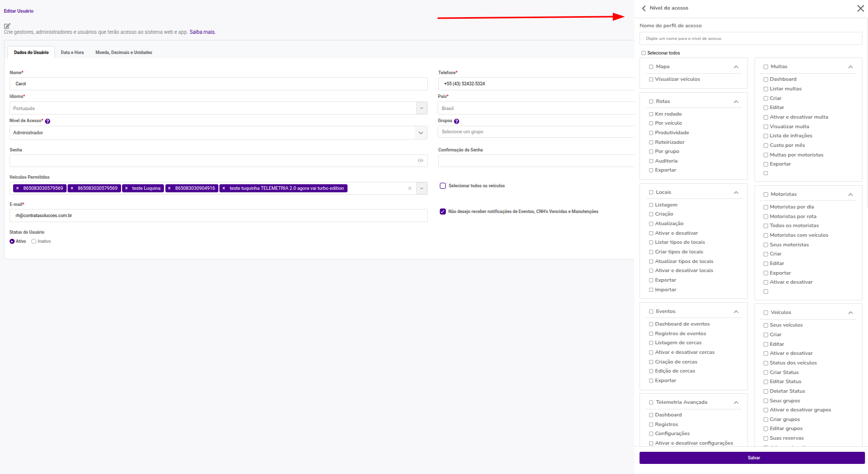Check the Mapa group checkbox
The image size is (868, 474).
pyautogui.click(x=651, y=67)
